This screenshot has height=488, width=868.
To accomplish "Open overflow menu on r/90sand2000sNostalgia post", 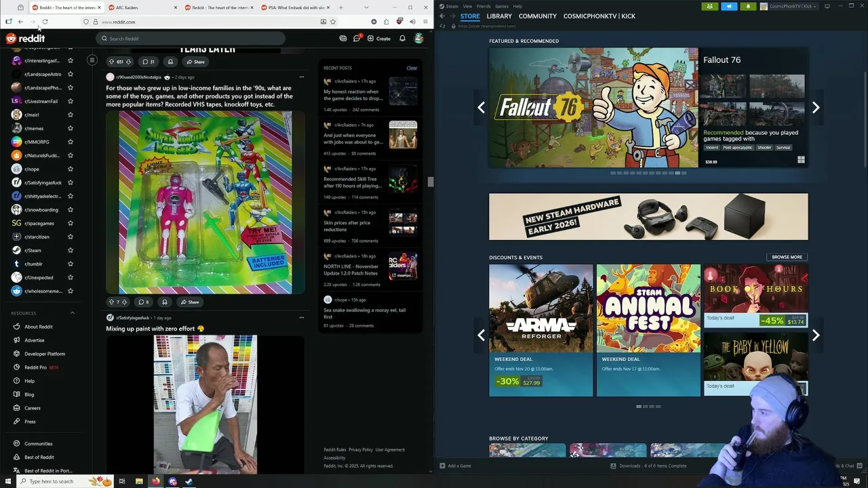I will 302,77.
